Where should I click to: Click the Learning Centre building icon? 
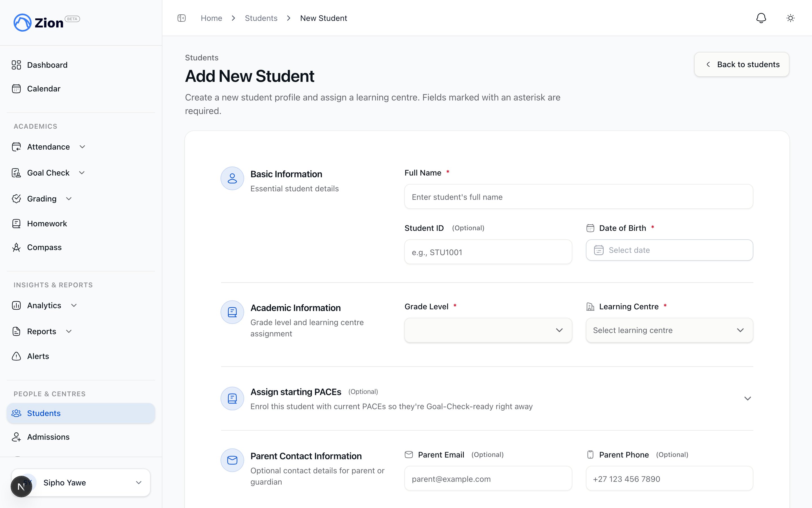(590, 306)
